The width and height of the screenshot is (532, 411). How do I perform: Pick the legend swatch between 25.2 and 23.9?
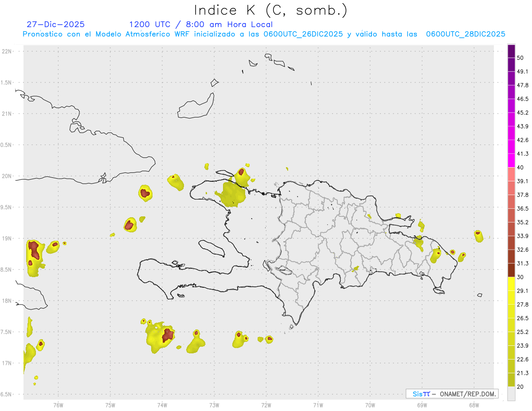(512, 339)
